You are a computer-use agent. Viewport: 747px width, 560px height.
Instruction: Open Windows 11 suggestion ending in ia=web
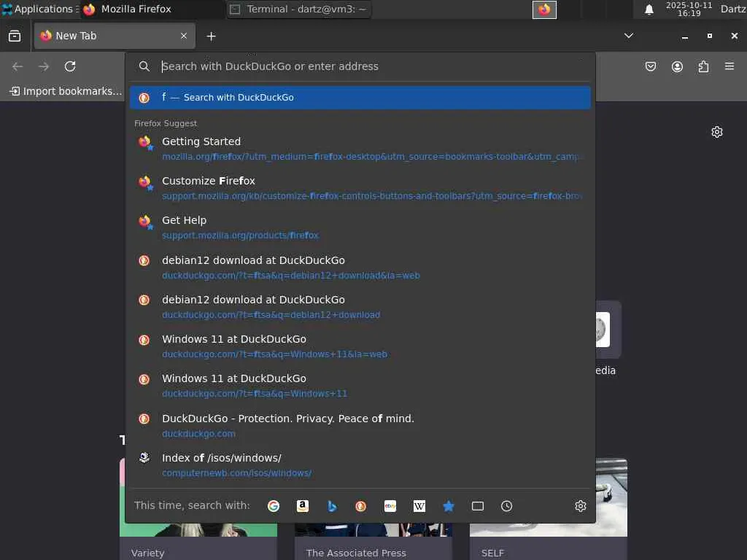(360, 346)
